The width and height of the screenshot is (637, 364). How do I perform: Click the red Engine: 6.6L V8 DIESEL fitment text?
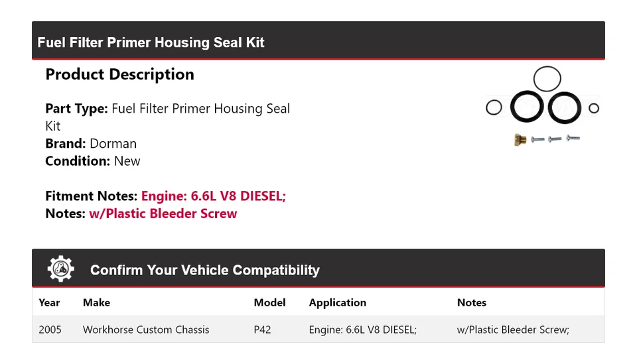[213, 196]
